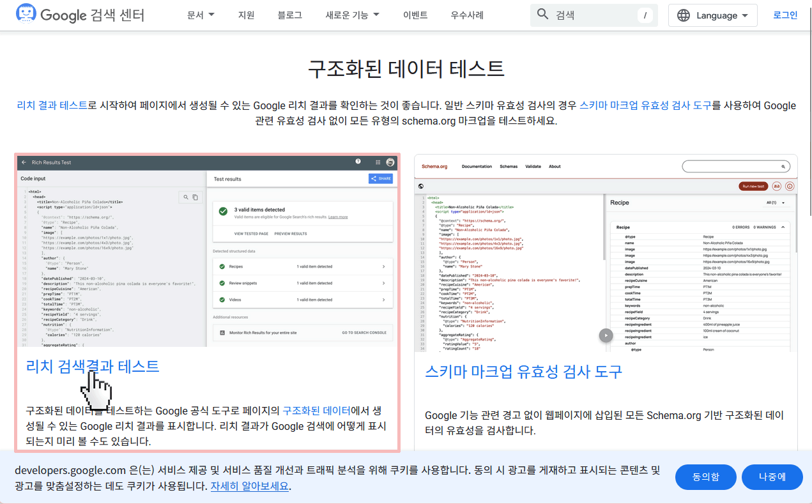Open the Schema.org validator screenshot thumbnail
Image resolution: width=812 pixels, height=504 pixels.
(606, 253)
